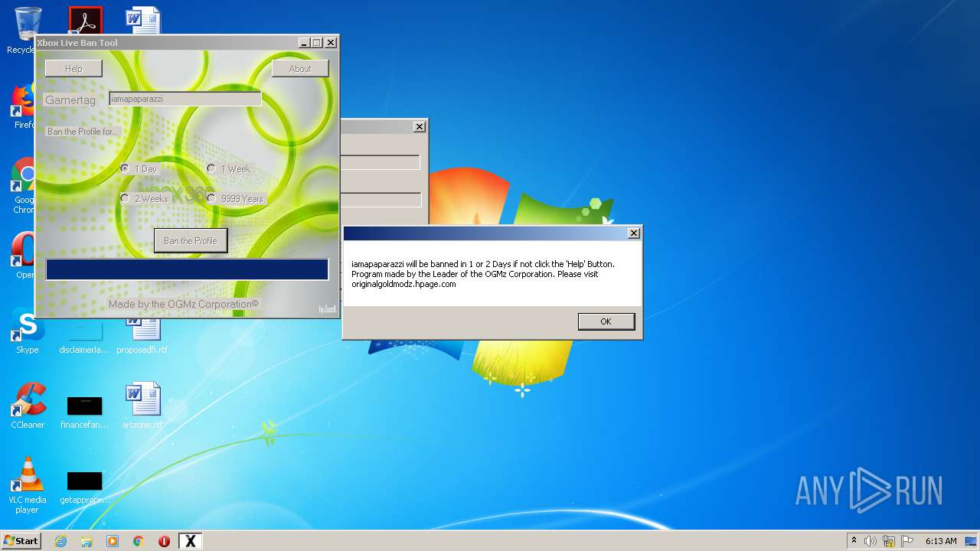The height and width of the screenshot is (551, 980).
Task: Open the Action Center flag icon
Action: (x=907, y=541)
